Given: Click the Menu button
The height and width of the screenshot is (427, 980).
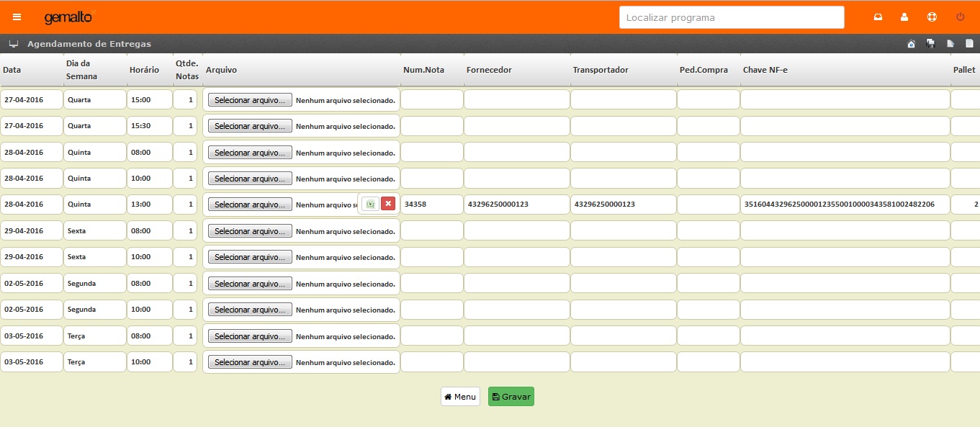Looking at the screenshot, I should (460, 397).
